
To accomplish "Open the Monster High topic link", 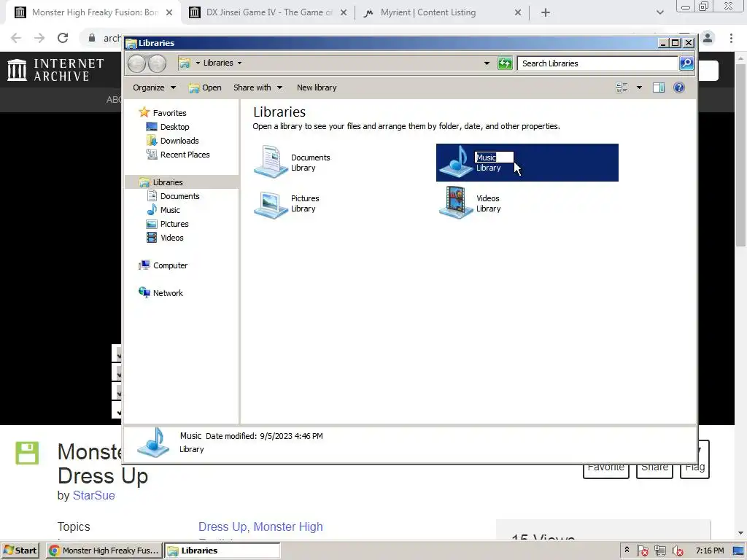I will click(x=288, y=526).
